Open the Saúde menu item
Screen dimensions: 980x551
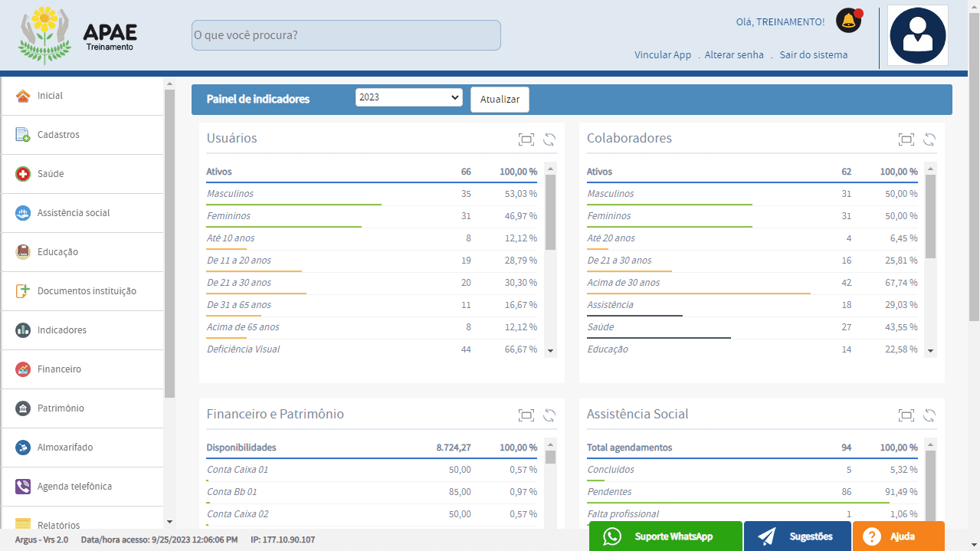coord(51,174)
